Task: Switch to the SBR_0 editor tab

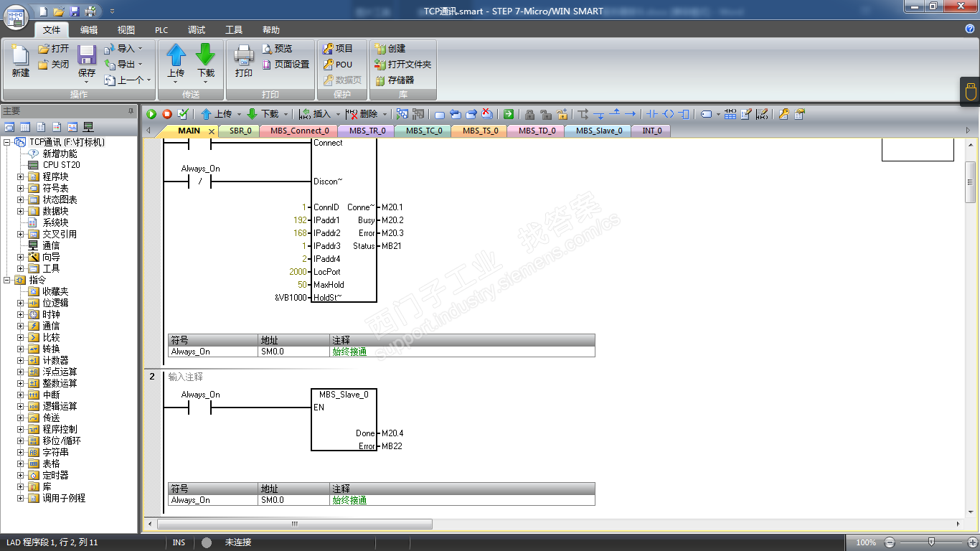Action: [x=240, y=131]
